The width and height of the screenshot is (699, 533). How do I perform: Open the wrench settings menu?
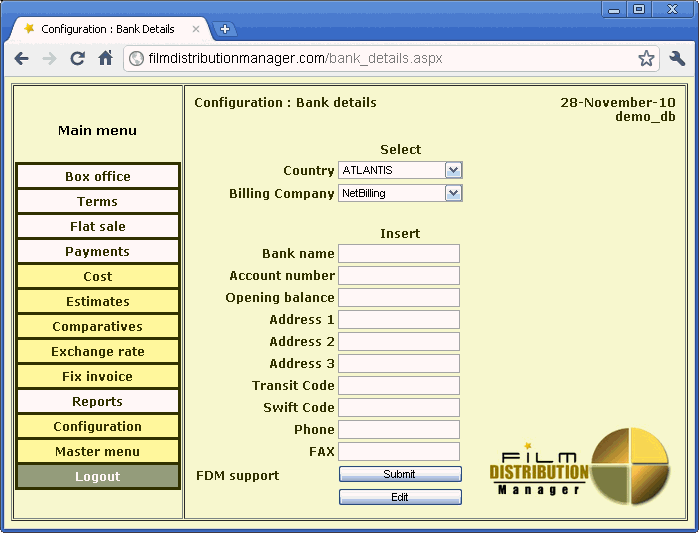[x=677, y=59]
